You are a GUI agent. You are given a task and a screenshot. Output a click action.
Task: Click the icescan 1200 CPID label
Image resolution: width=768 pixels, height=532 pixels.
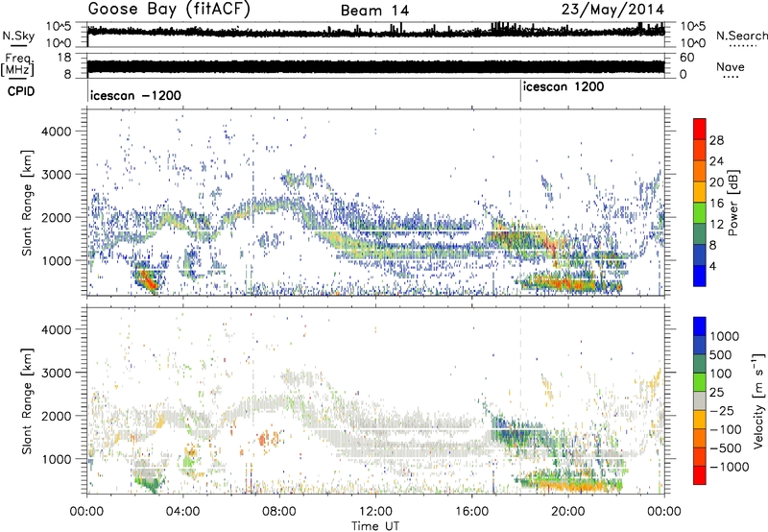click(564, 87)
